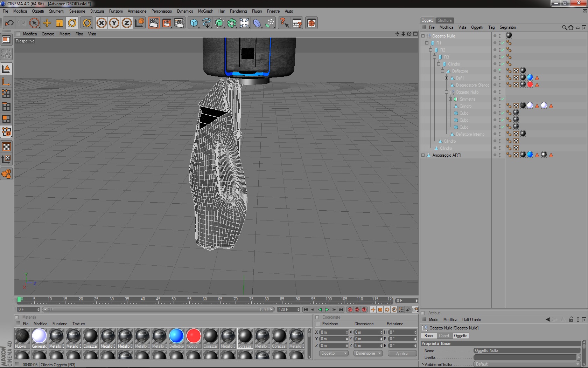Activate the Scale tool
This screenshot has height=368, width=588.
[x=59, y=23]
